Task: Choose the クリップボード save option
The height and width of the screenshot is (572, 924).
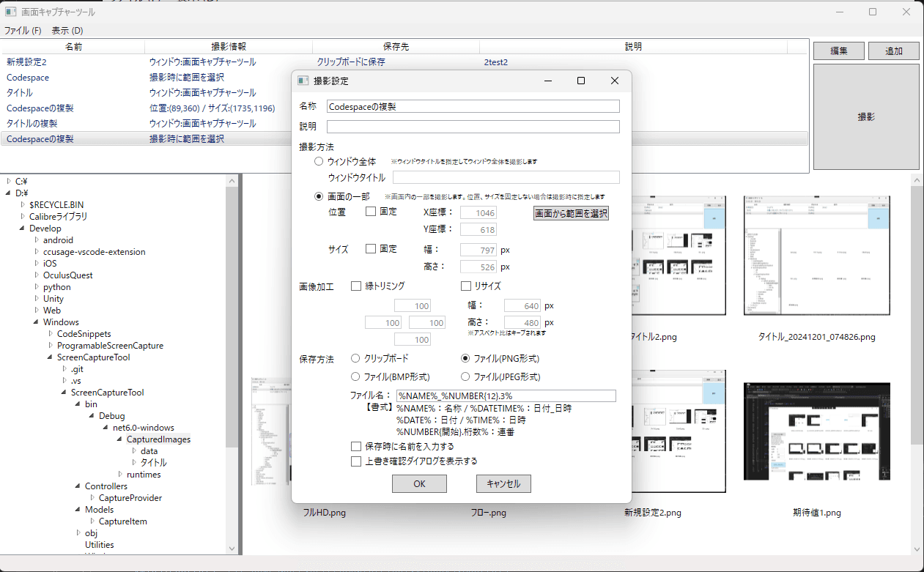Action: point(355,359)
